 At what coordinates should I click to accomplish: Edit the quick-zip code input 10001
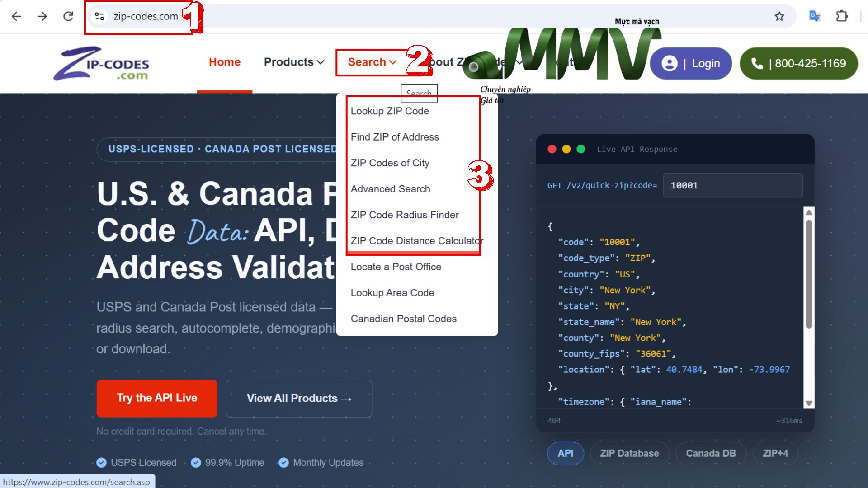click(x=732, y=185)
